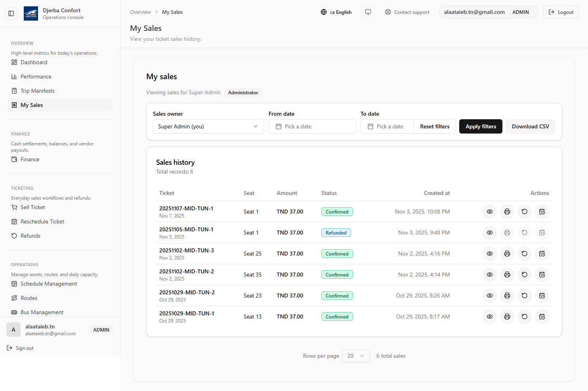Image resolution: width=588 pixels, height=391 pixels.
Task: Reset the sales filters
Action: (435, 126)
